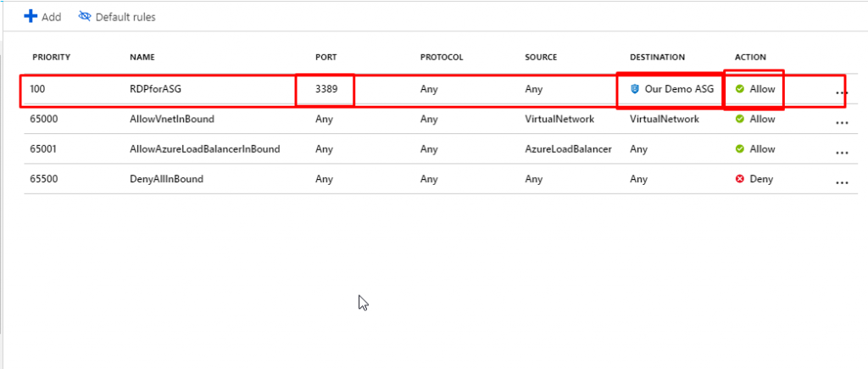868x369 pixels.
Task: Click port 3389 cell in RDPforASG row
Action: [326, 89]
